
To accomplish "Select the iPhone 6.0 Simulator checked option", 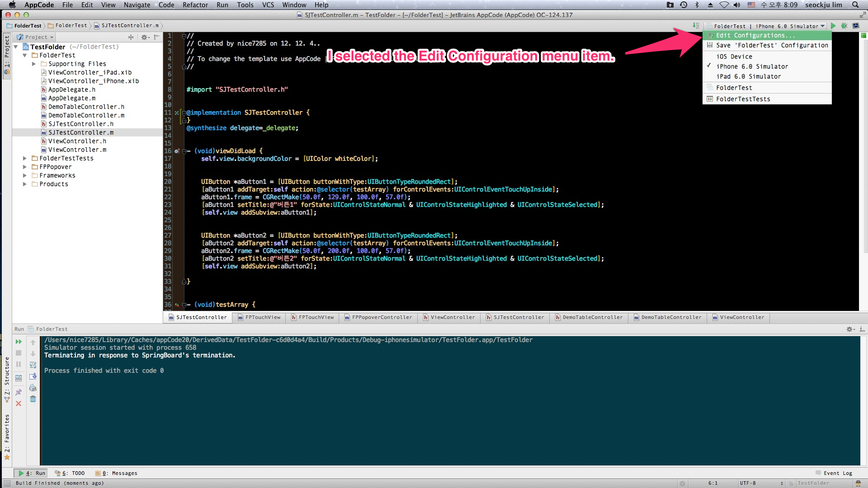I will tap(767, 66).
